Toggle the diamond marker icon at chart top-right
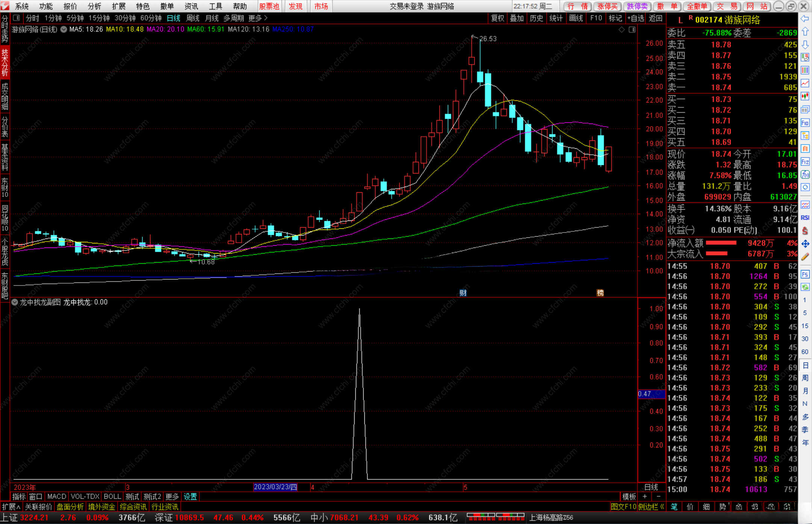812x524 pixels. (622, 30)
